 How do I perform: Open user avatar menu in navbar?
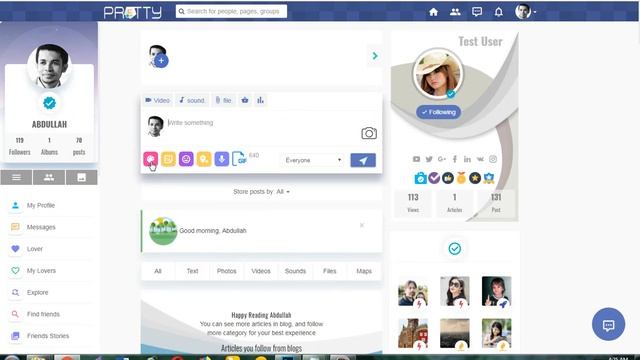click(x=525, y=12)
